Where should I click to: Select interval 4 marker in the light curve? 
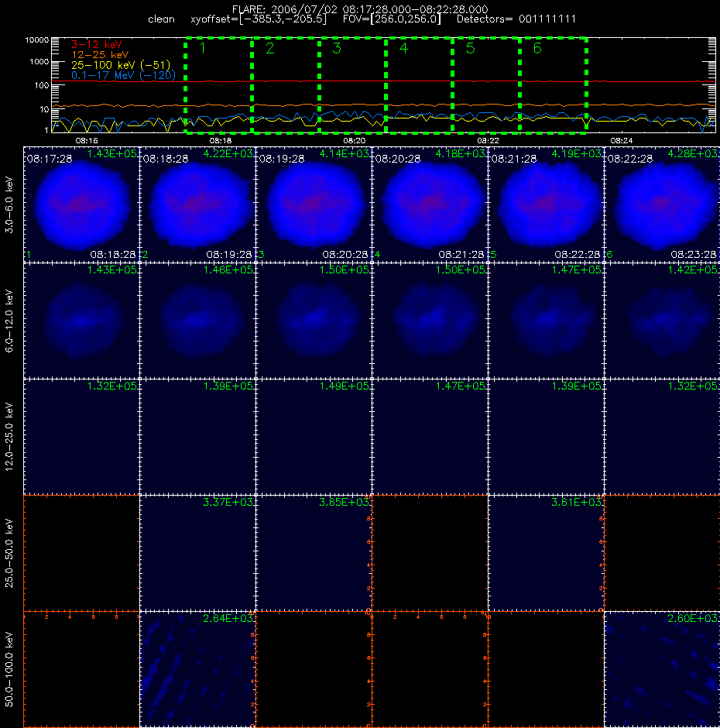tap(419, 85)
